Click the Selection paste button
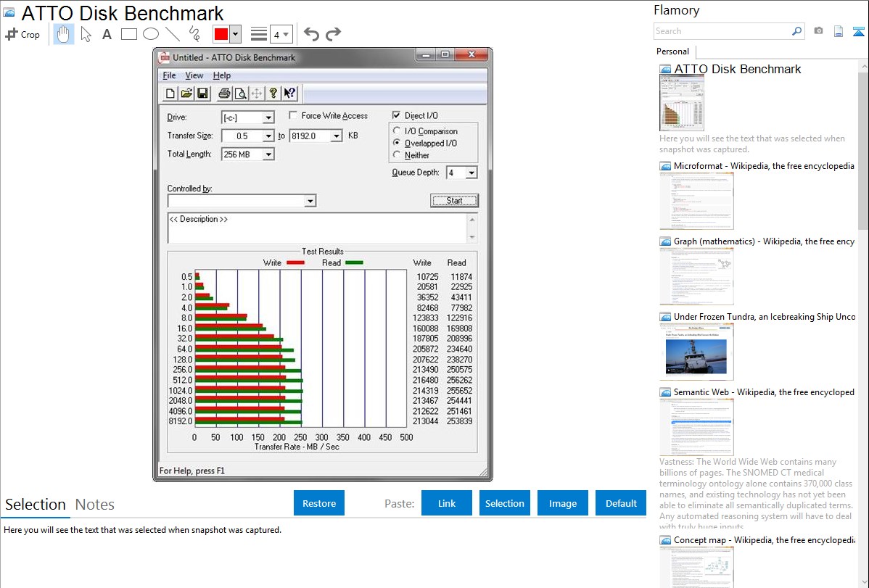This screenshot has width=869, height=588. point(504,503)
